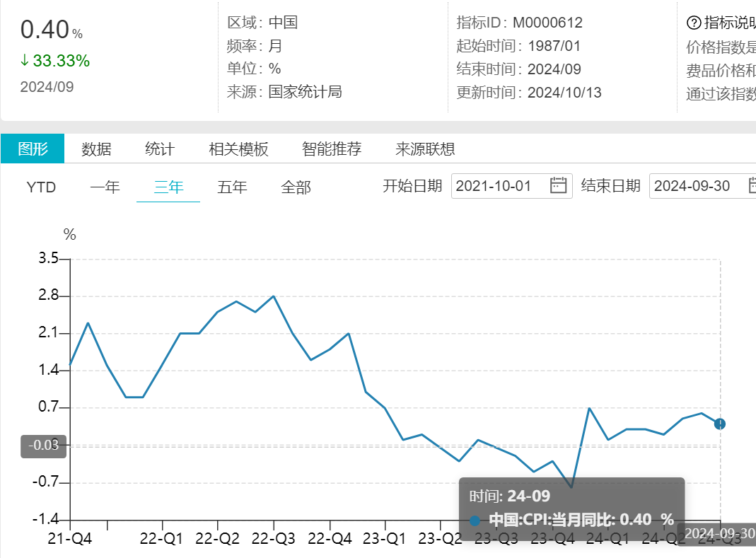
Task: Select the 五年 time range
Action: pyautogui.click(x=232, y=187)
